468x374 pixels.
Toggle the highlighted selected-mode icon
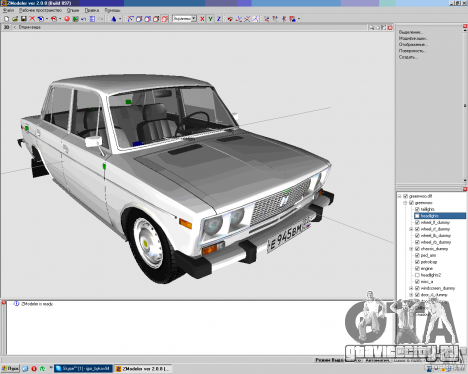pos(165,19)
